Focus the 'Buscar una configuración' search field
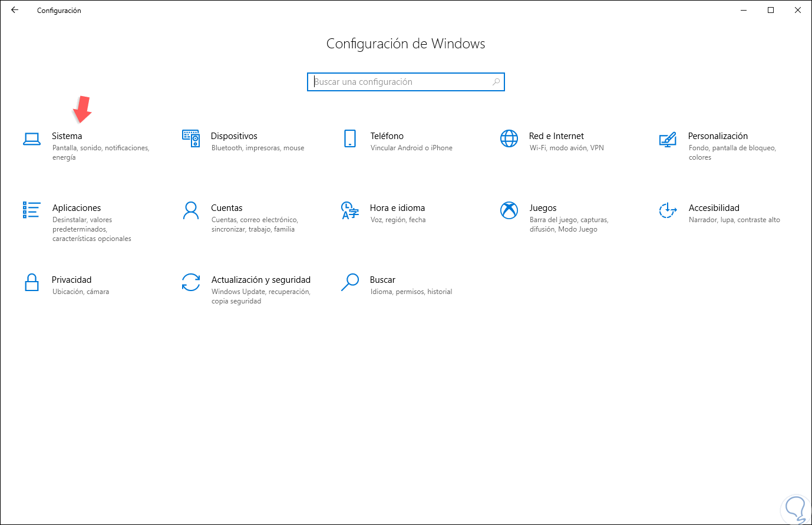The image size is (812, 525). pyautogui.click(x=406, y=82)
